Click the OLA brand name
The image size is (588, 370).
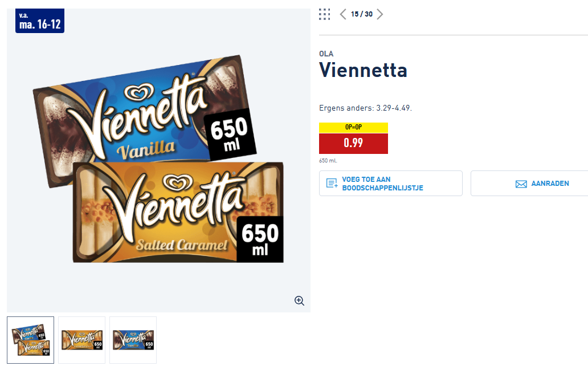coord(326,54)
